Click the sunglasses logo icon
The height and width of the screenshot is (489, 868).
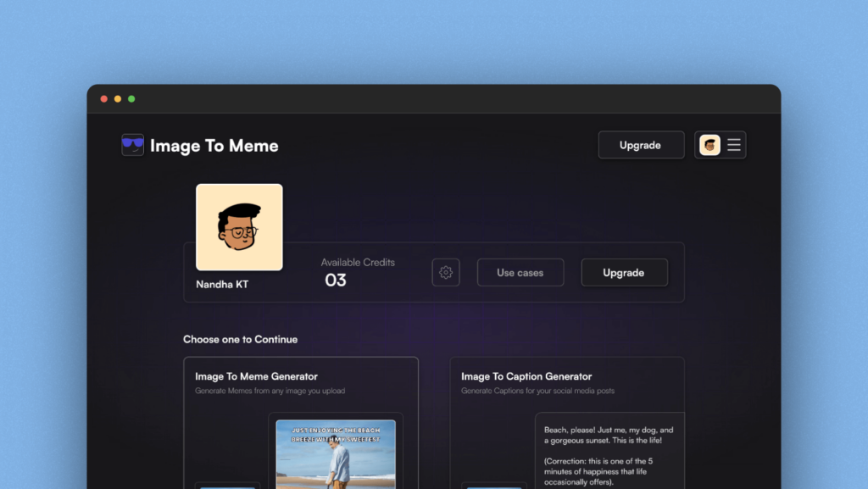132,145
